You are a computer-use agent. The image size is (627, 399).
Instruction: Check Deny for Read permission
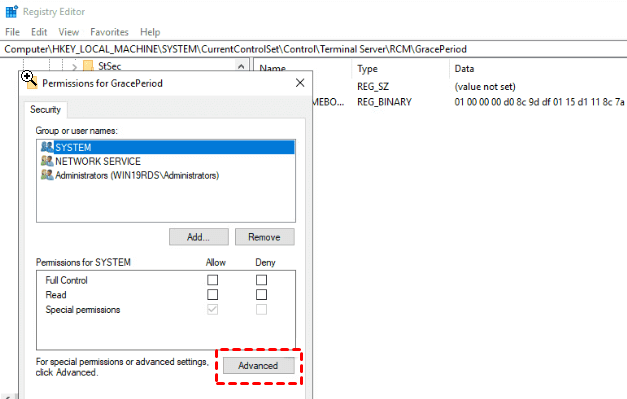pos(261,295)
